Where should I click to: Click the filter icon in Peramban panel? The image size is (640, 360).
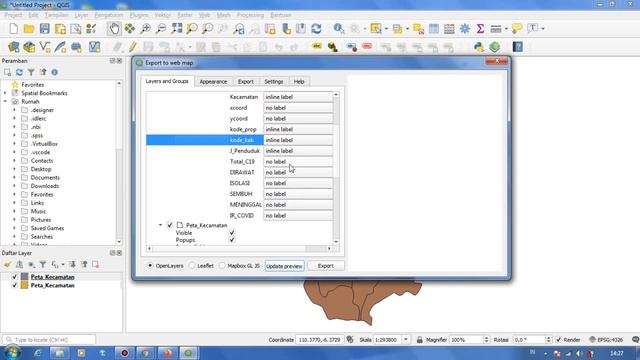pyautogui.click(x=31, y=72)
